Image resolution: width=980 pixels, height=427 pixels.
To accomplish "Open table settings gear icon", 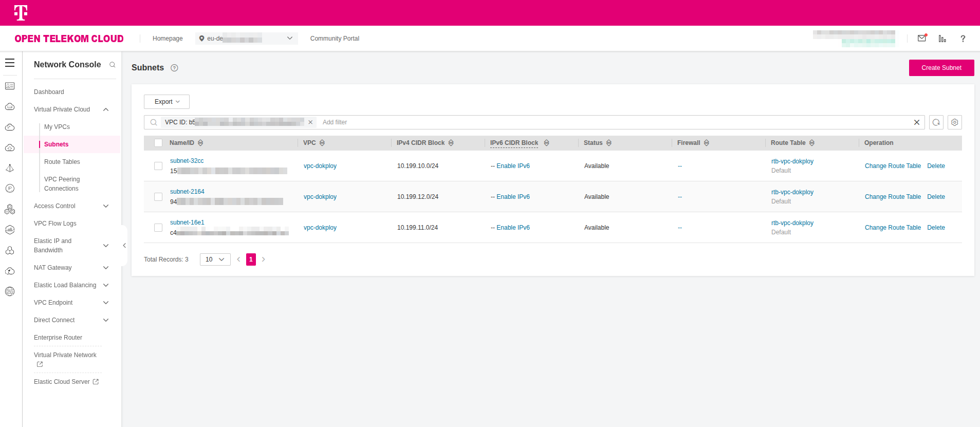I will coord(954,122).
